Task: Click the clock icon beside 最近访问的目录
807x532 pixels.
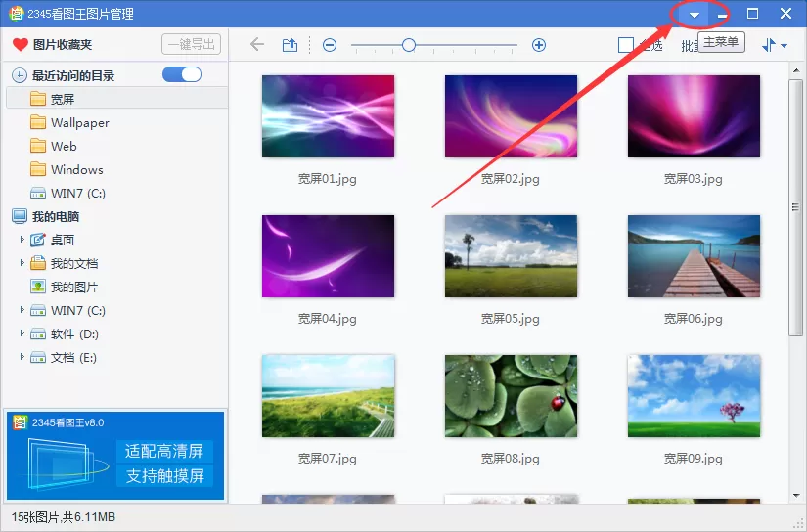Action: (x=19, y=75)
